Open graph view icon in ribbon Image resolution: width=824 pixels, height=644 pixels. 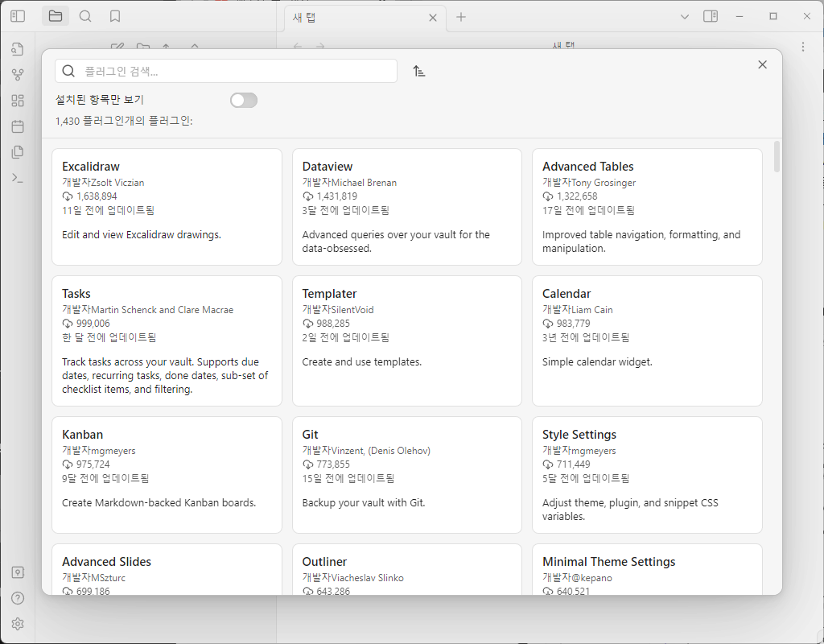(18, 75)
